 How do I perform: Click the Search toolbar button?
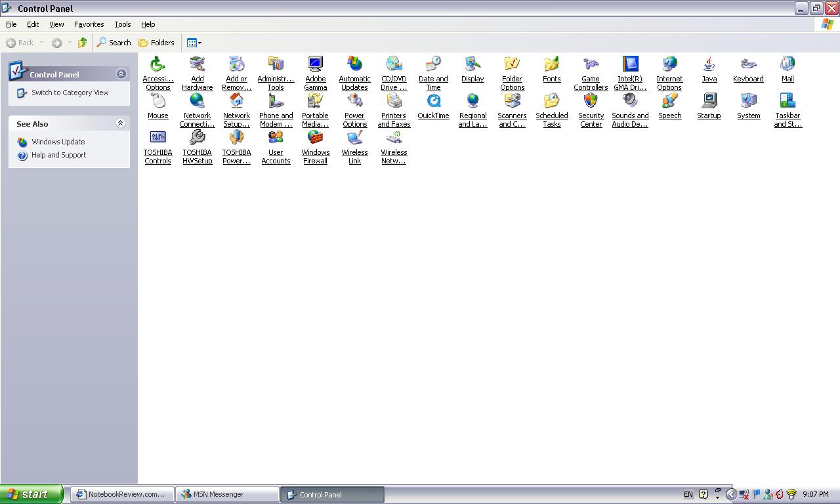(x=114, y=43)
